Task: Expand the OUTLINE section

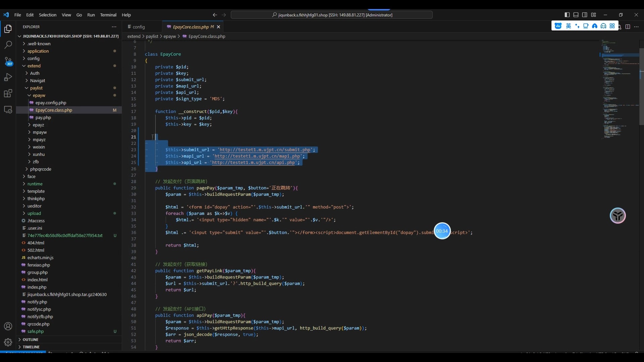Action: 69,340
